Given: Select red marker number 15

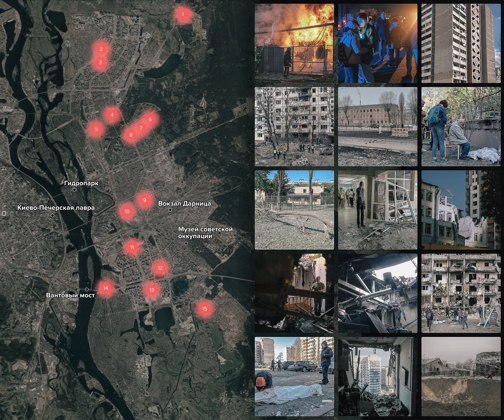Looking at the screenshot, I should pyautogui.click(x=204, y=309).
